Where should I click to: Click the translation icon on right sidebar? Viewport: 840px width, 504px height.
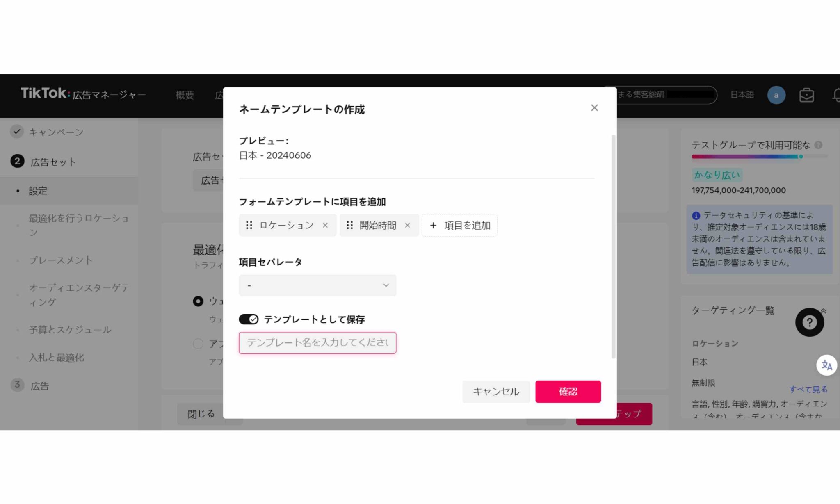(x=827, y=365)
